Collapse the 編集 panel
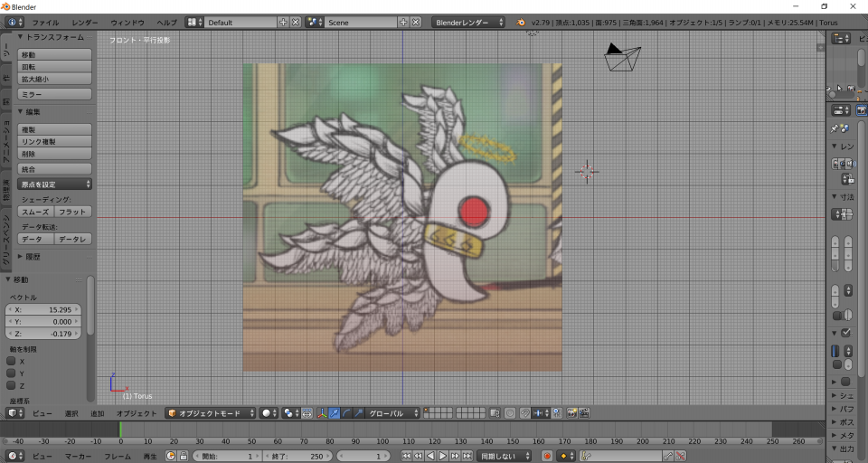This screenshot has height=463, width=868. click(x=21, y=111)
